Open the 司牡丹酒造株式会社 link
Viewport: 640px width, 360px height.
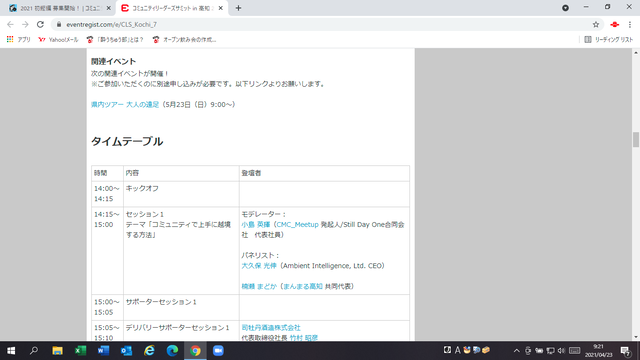click(x=271, y=328)
